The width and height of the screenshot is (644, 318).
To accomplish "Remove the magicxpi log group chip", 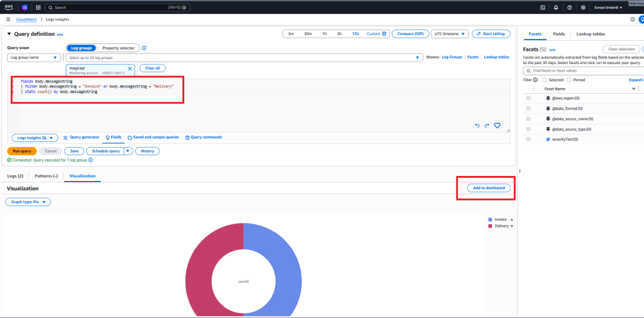I will 130,68.
